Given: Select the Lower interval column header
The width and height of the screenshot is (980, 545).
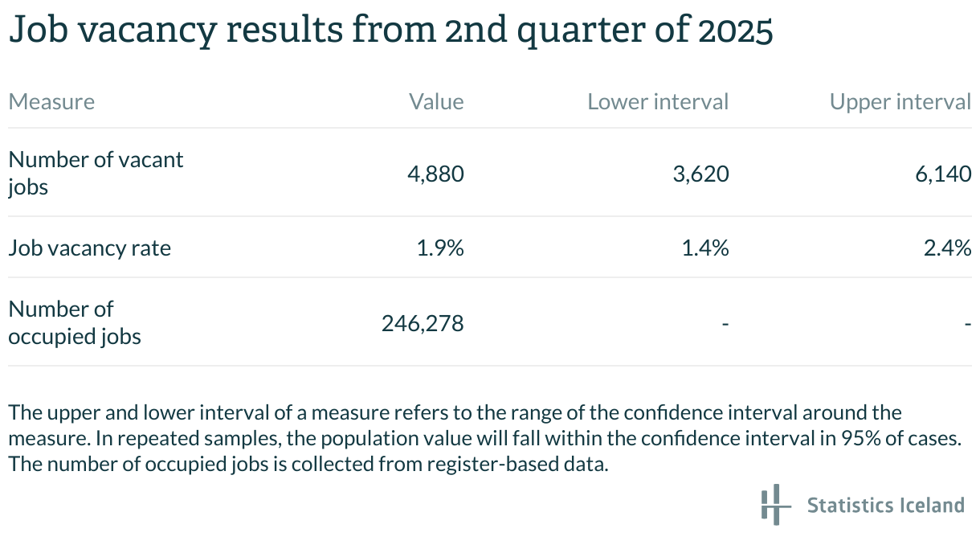Looking at the screenshot, I should tap(658, 101).
